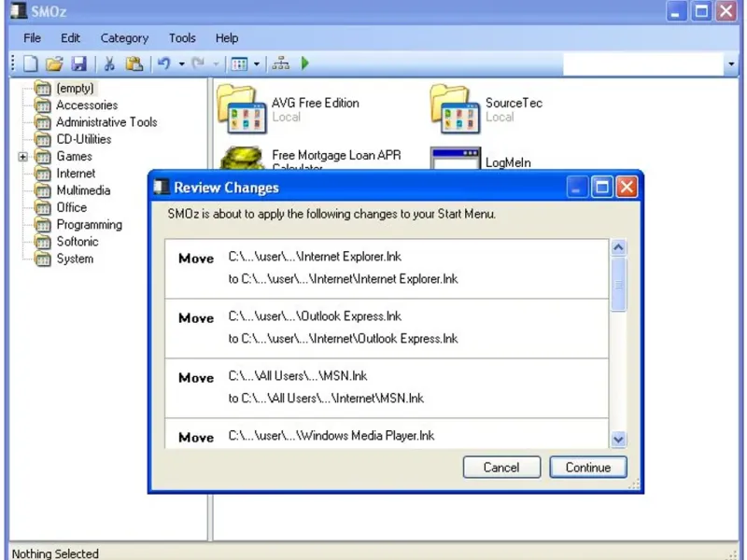The image size is (747, 560).
Task: Select the Games category
Action: (x=75, y=156)
